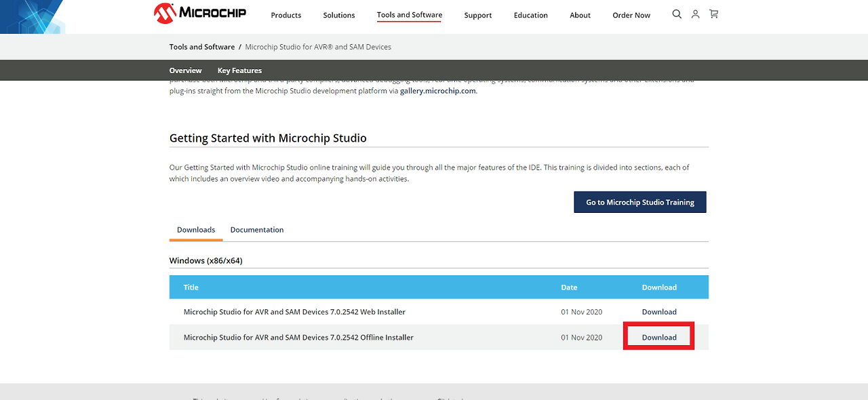Click Tools and Software breadcrumb link

(201, 47)
